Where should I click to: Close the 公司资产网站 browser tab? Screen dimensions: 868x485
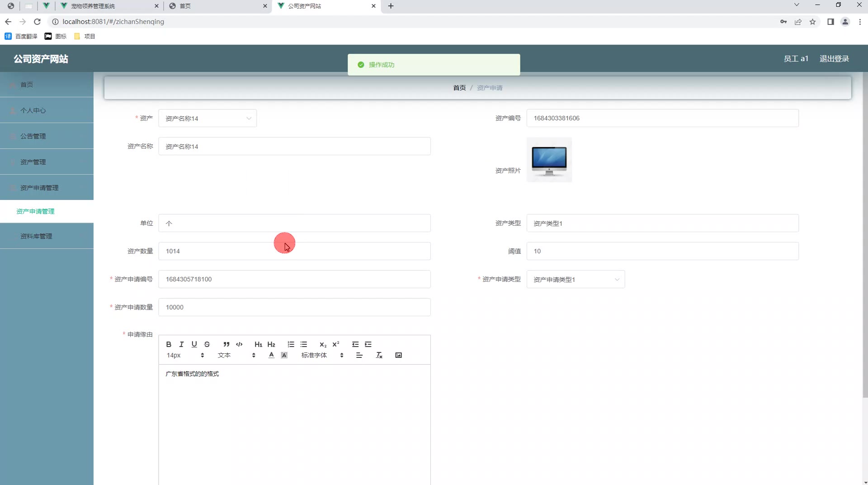pyautogui.click(x=373, y=6)
